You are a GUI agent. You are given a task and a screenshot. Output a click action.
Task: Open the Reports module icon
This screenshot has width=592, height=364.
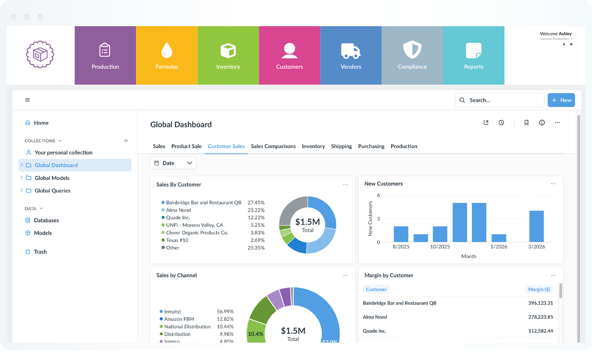coord(473,50)
